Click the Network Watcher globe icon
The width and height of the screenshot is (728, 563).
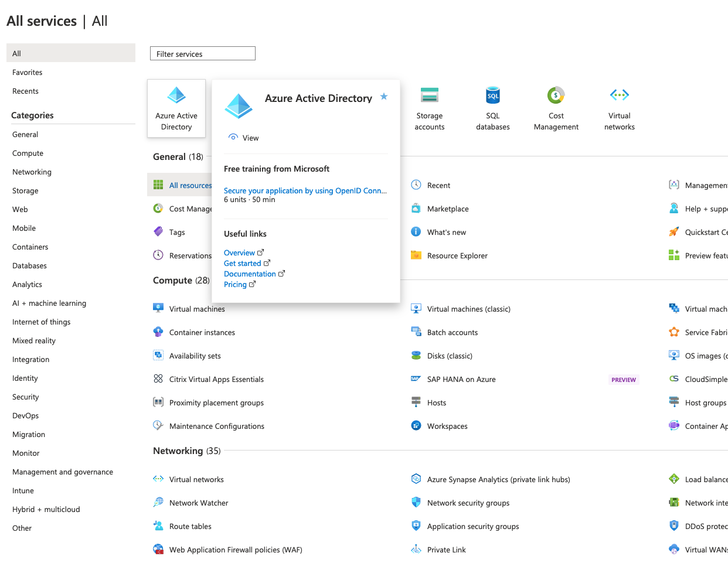coord(158,502)
